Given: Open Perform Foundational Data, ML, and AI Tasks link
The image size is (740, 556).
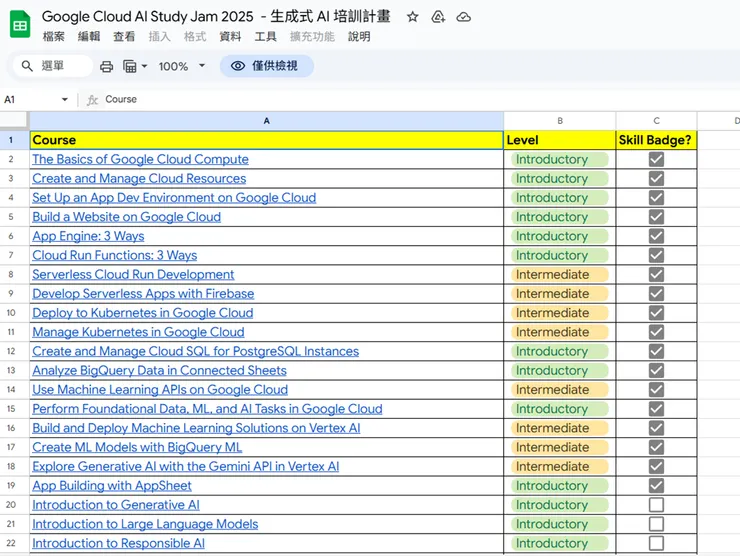Looking at the screenshot, I should (x=207, y=409).
